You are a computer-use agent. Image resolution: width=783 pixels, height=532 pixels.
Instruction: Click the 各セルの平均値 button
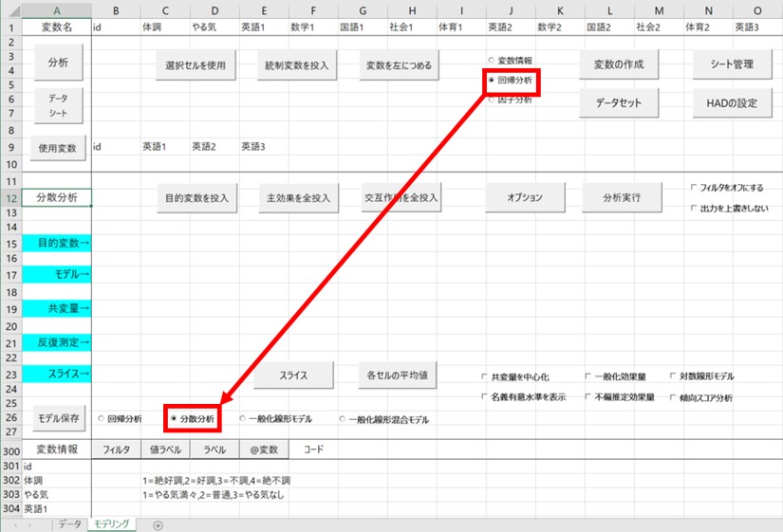pos(397,375)
